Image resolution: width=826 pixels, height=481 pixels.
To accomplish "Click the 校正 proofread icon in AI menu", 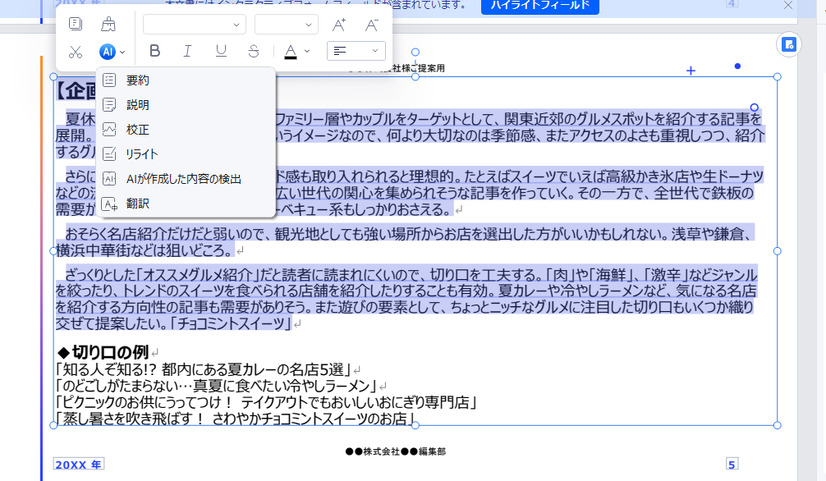I will pyautogui.click(x=110, y=129).
